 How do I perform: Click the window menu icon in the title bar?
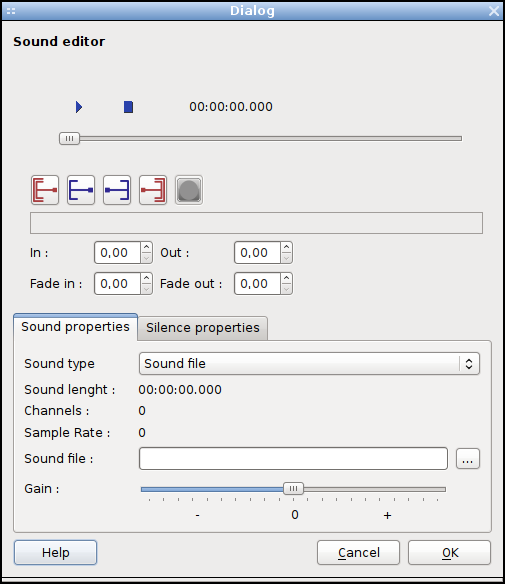tap(11, 11)
